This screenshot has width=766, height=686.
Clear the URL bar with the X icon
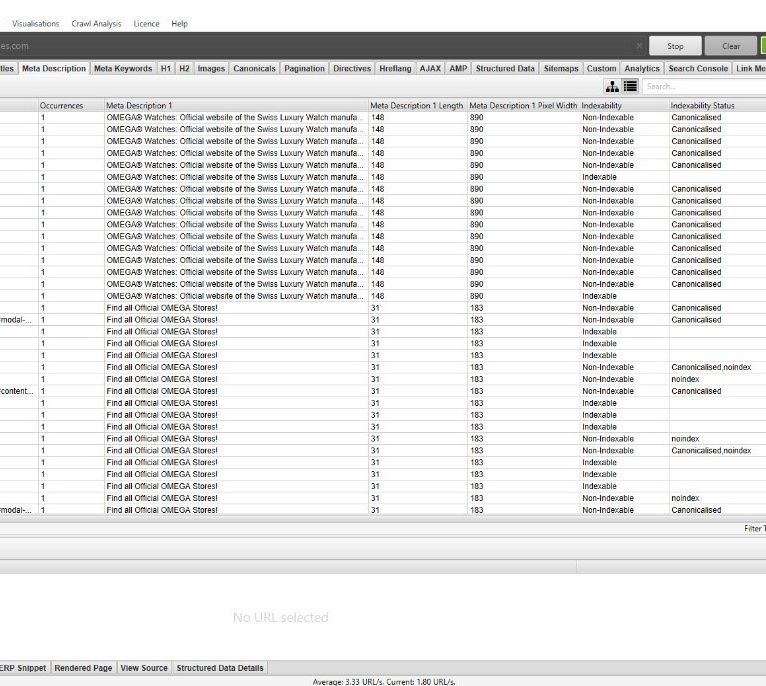pyautogui.click(x=639, y=46)
